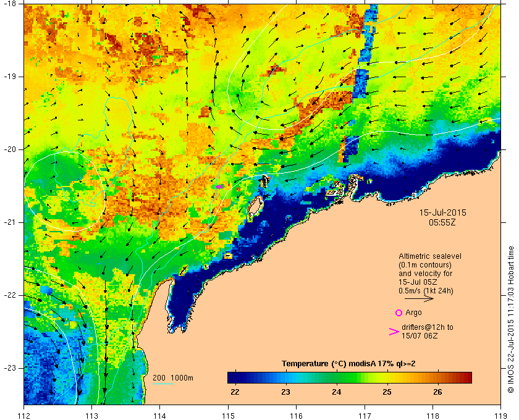The image size is (519, 420).
Task: Click the 0.5m/s velocity scale arrow
Action: pos(419,298)
